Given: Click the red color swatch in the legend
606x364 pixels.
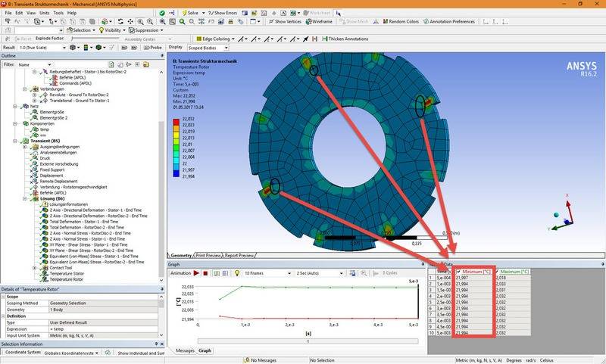Looking at the screenshot, I should pos(176,122).
